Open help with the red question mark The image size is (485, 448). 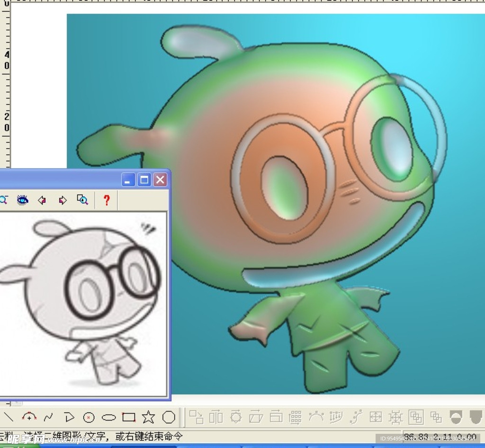coord(106,200)
